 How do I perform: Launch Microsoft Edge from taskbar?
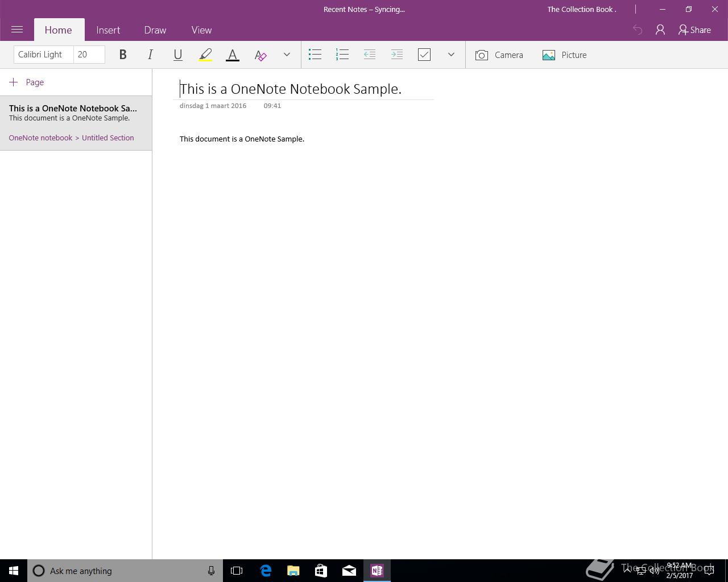266,571
